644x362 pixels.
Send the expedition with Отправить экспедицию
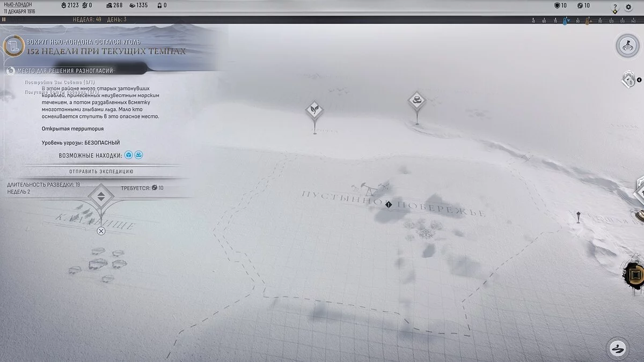101,172
